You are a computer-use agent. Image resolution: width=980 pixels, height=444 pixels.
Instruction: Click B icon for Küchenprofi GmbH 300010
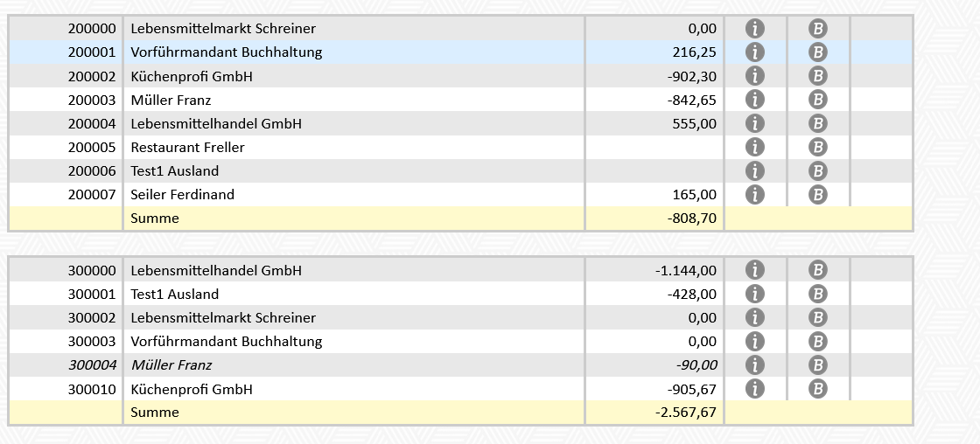(818, 388)
